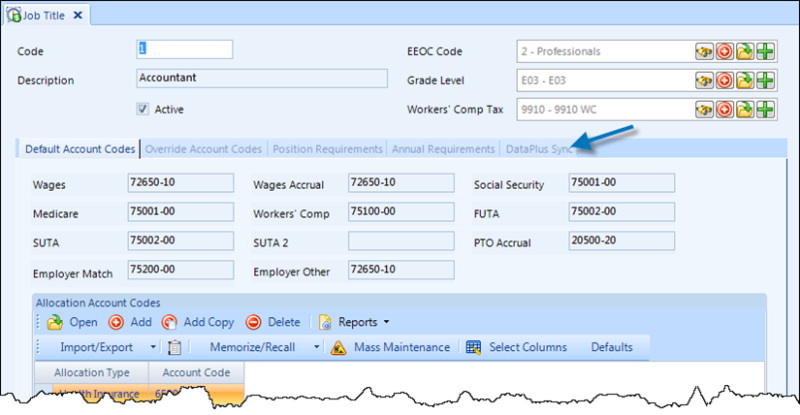
Task: Switch to the Override Account Codes tab
Action: 204,149
